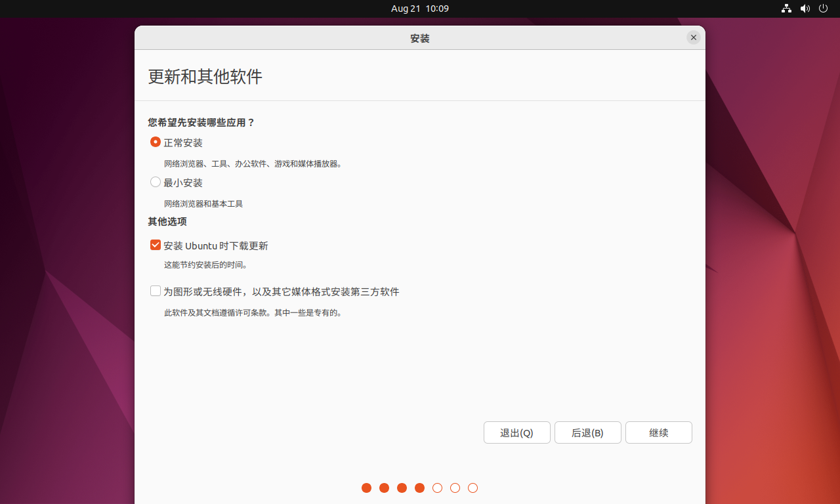Image resolution: width=840 pixels, height=504 pixels.
Task: Close the installer window
Action: (694, 37)
